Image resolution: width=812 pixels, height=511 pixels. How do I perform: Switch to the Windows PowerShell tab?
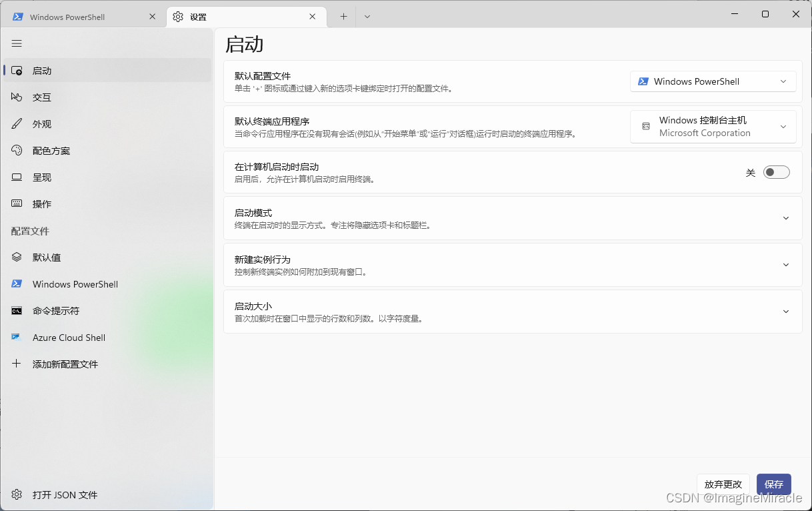pos(82,17)
